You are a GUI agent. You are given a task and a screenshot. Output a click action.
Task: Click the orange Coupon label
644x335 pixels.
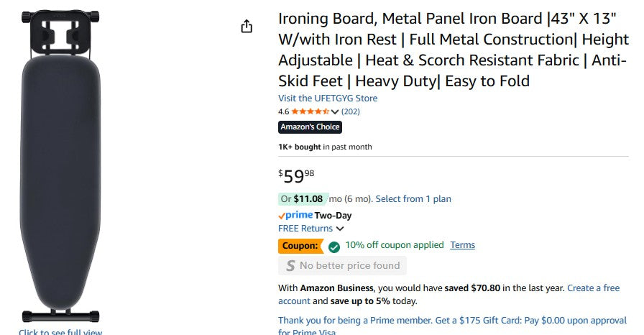click(x=300, y=246)
